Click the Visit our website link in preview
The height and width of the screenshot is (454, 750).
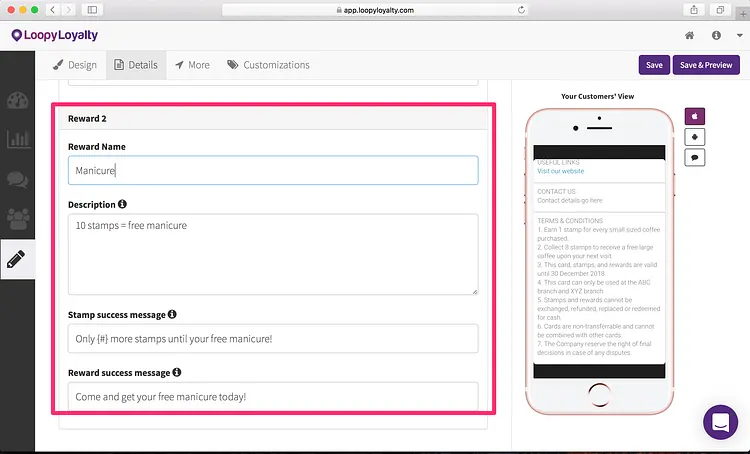(560, 171)
